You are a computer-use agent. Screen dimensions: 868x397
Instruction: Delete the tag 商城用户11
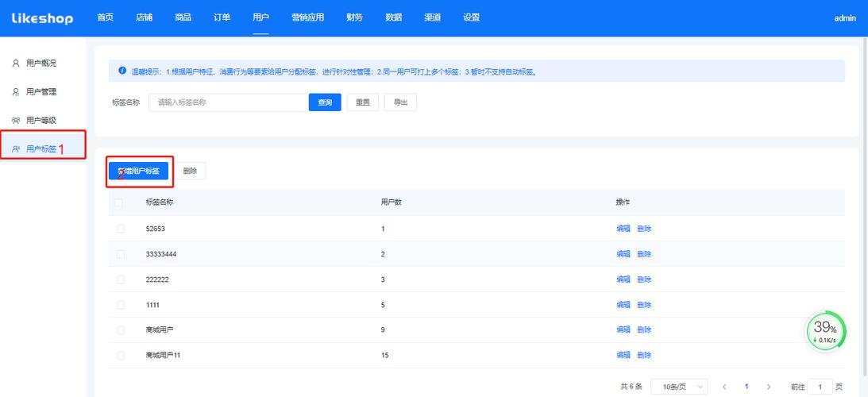point(644,356)
